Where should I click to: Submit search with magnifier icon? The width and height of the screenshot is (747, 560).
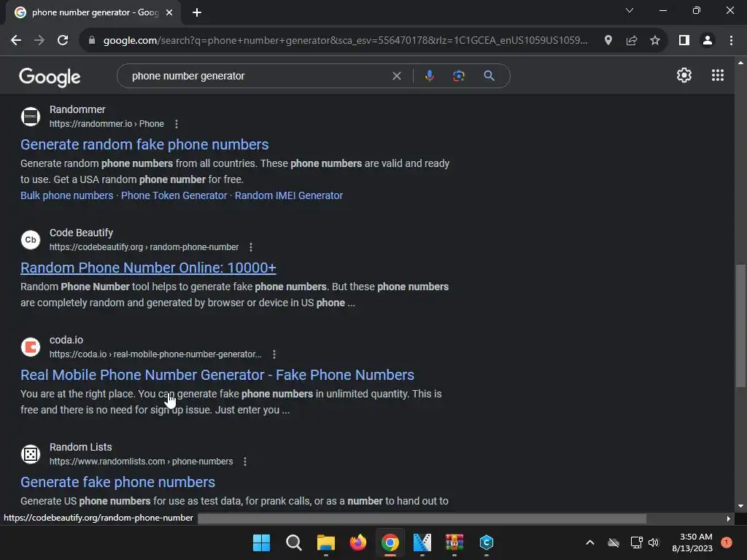pyautogui.click(x=489, y=76)
